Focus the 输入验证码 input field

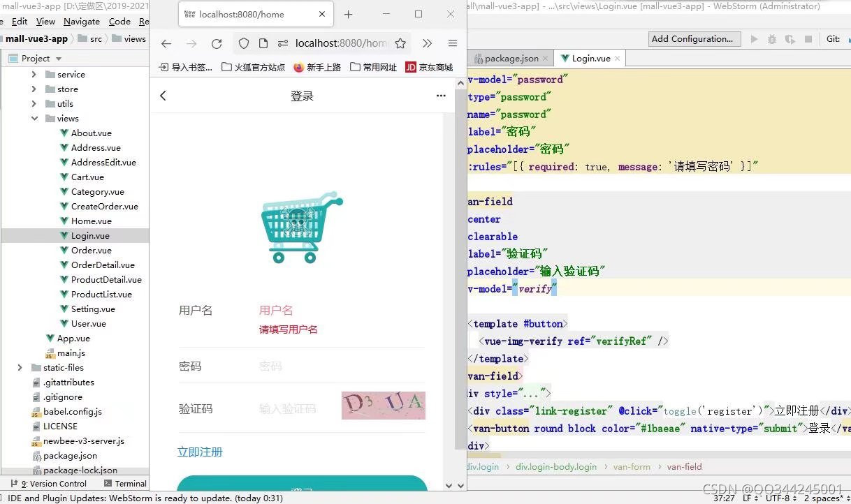coord(298,408)
